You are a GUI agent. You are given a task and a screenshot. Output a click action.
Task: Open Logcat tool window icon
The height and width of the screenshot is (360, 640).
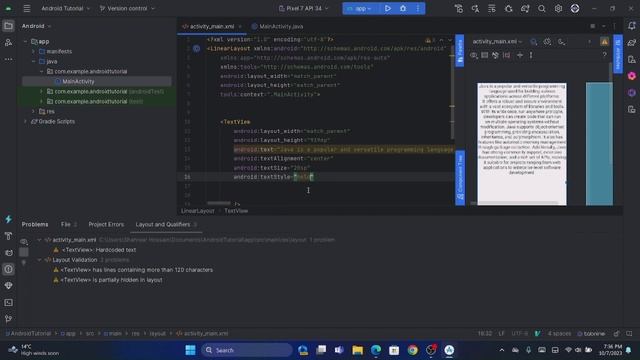click(x=8, y=253)
